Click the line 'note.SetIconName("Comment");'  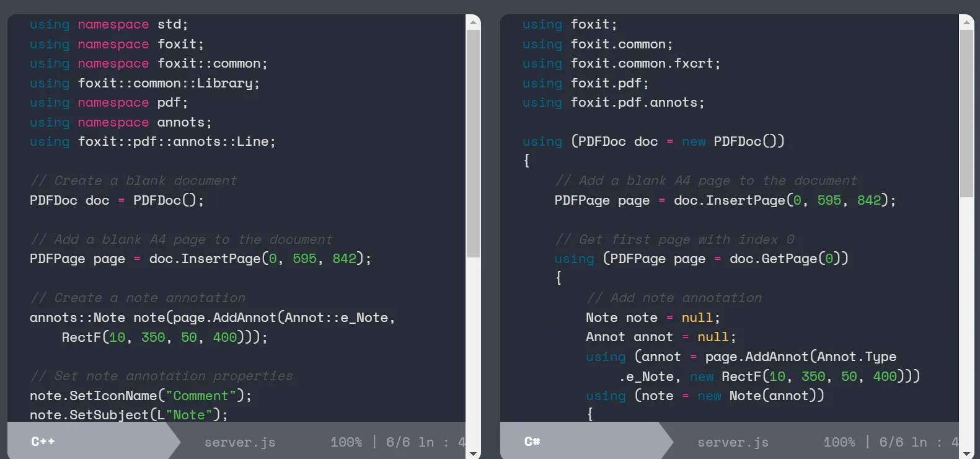141,396
